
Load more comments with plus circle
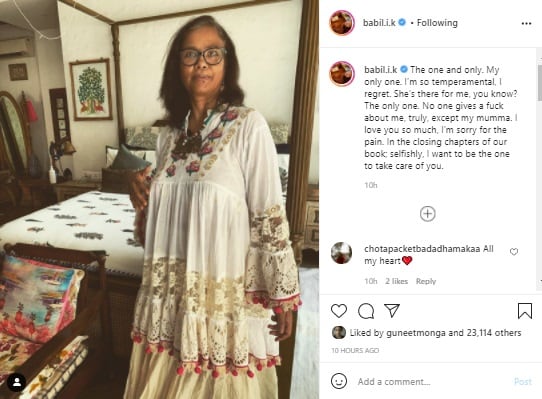click(x=428, y=214)
